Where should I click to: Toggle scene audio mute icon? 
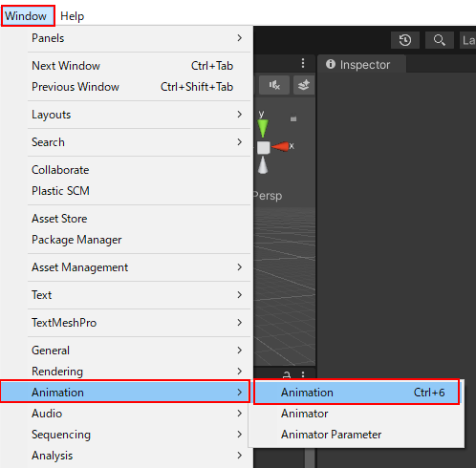[274, 85]
